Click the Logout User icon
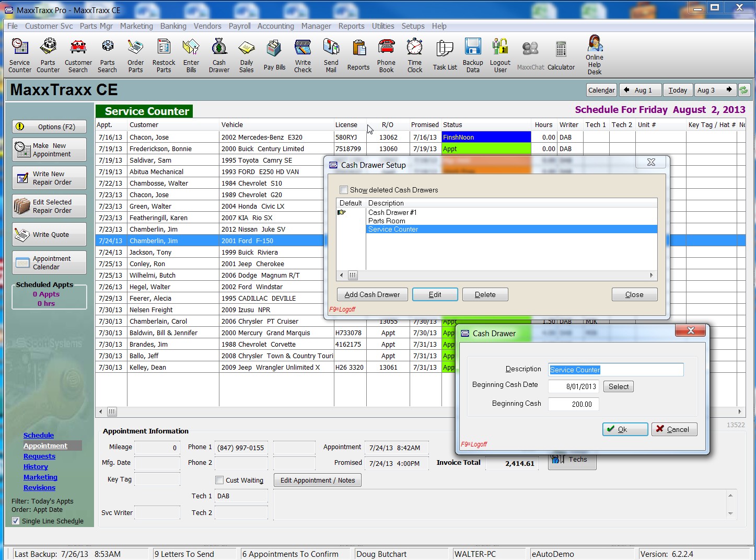Screen dimensions: 756x560 tap(501, 55)
